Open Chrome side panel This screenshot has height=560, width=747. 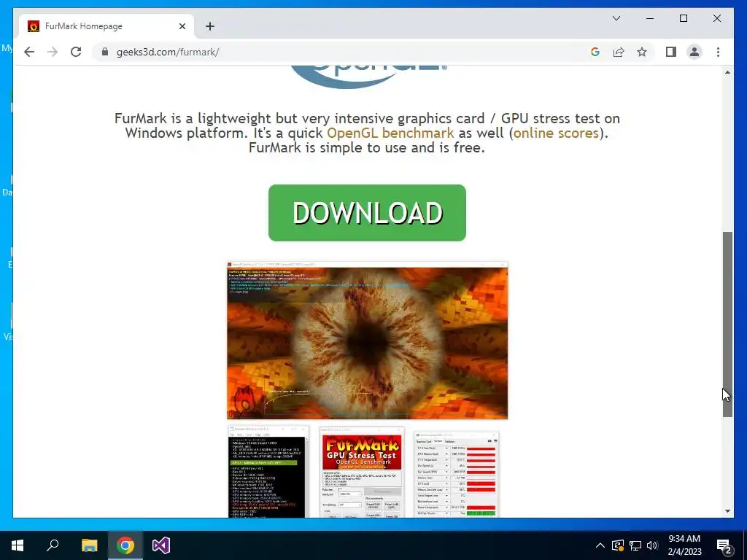[671, 52]
